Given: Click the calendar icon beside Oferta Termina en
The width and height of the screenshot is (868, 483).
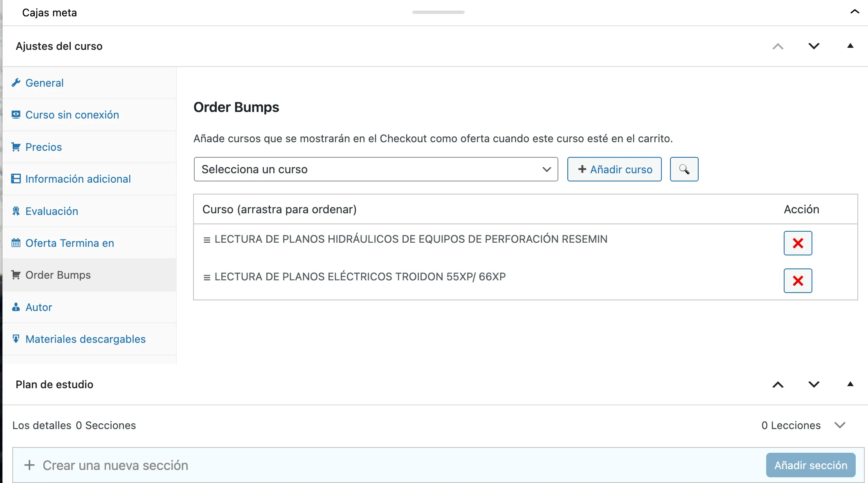Looking at the screenshot, I should tap(16, 243).
